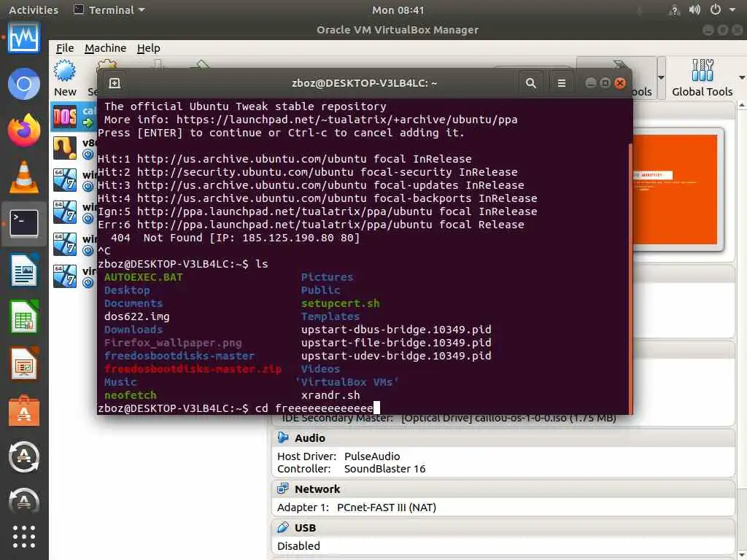Select the second Windows 7 VM icon
Image resolution: width=747 pixels, height=560 pixels.
click(65, 212)
